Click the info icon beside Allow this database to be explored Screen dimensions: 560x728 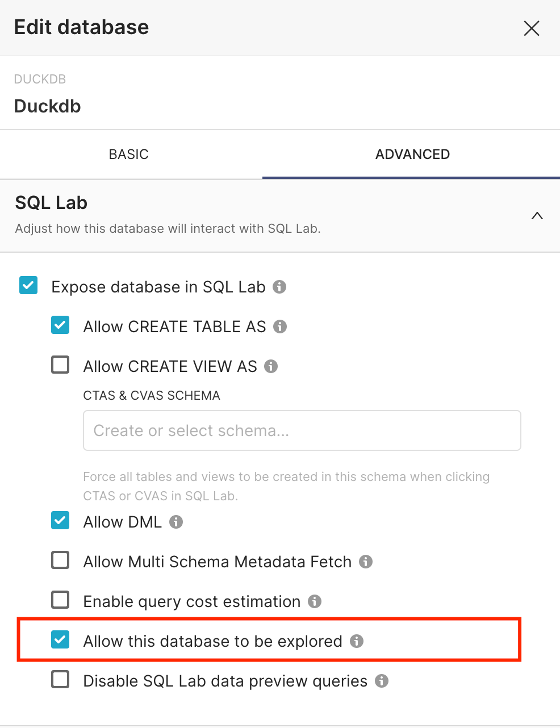tap(357, 641)
